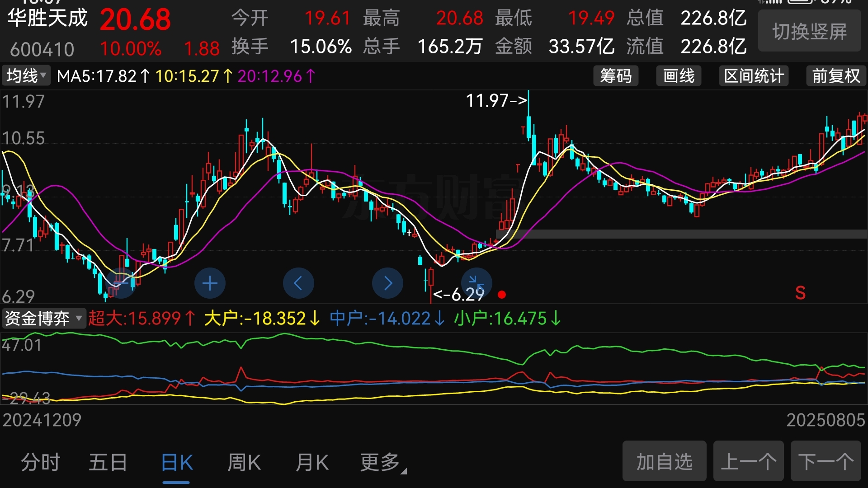Zoom out the chart with minus circle
This screenshot has width=868, height=488.
coord(121,283)
